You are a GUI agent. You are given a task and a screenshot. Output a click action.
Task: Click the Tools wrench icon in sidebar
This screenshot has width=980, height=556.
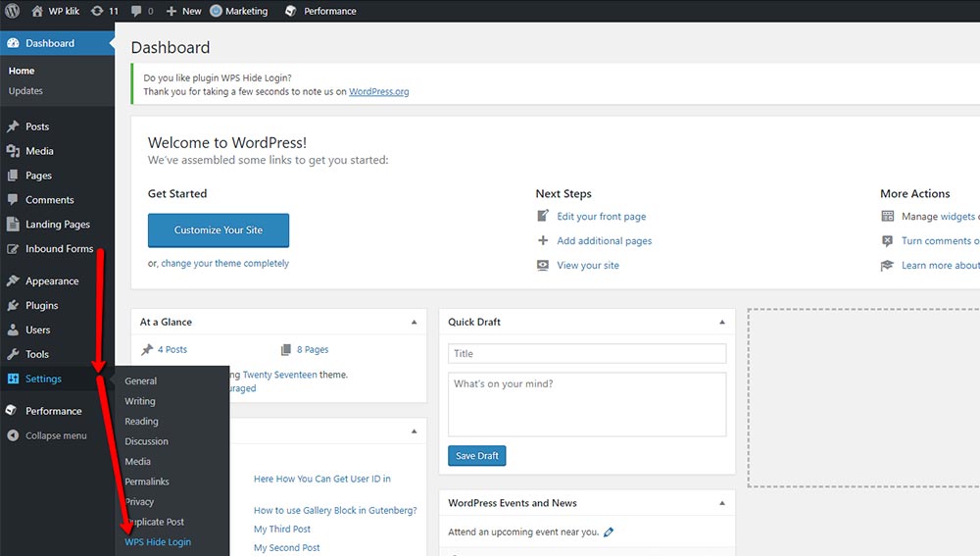[13, 354]
